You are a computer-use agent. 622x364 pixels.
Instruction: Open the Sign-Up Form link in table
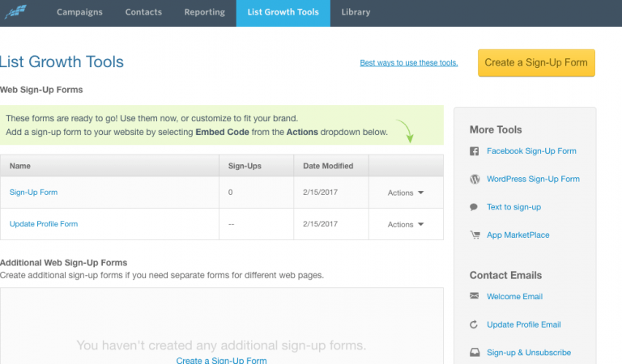pyautogui.click(x=33, y=193)
